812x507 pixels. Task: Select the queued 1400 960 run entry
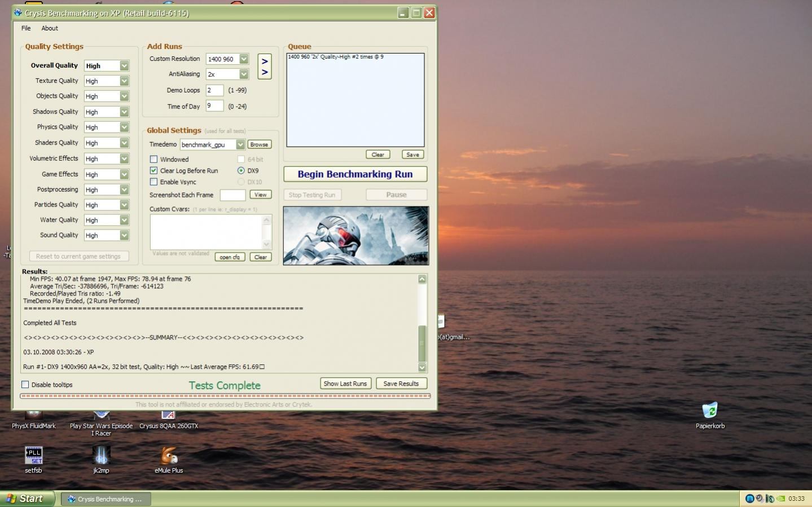point(336,57)
